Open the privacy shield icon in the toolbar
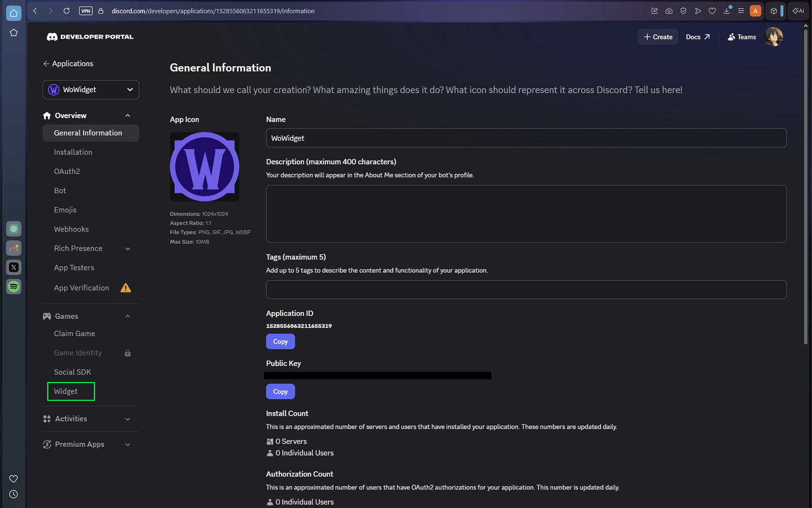This screenshot has height=508, width=812. tap(683, 11)
